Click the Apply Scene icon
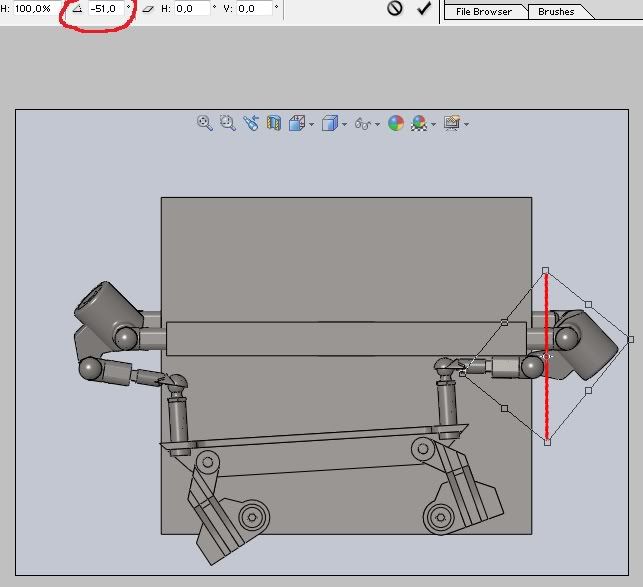This screenshot has width=643, height=587. coord(419,123)
